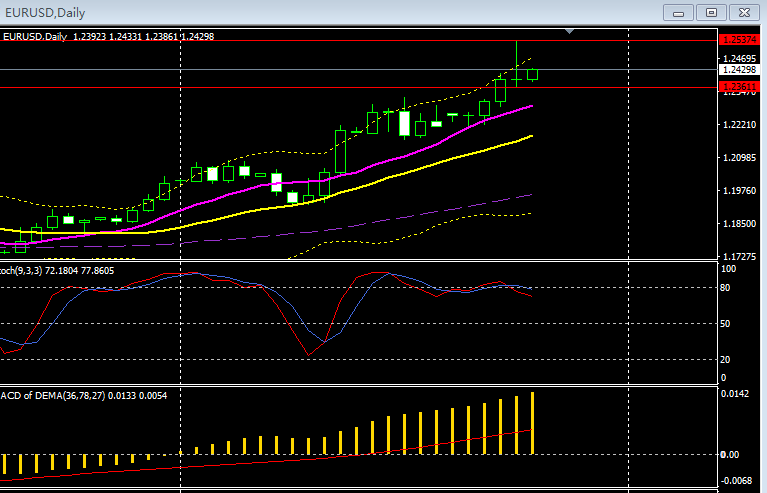The image size is (767, 493).
Task: Click the 0.0142 value on MACD scale
Action: [x=735, y=395]
